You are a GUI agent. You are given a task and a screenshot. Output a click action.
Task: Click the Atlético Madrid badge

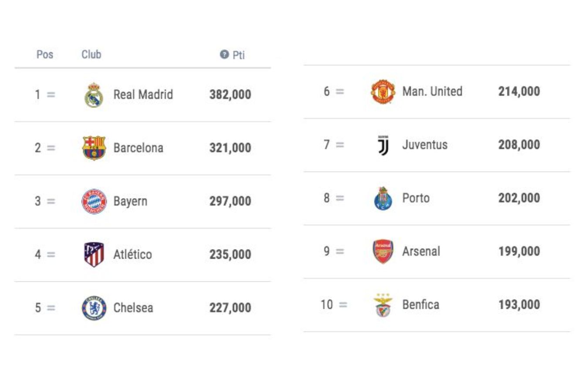[94, 254]
